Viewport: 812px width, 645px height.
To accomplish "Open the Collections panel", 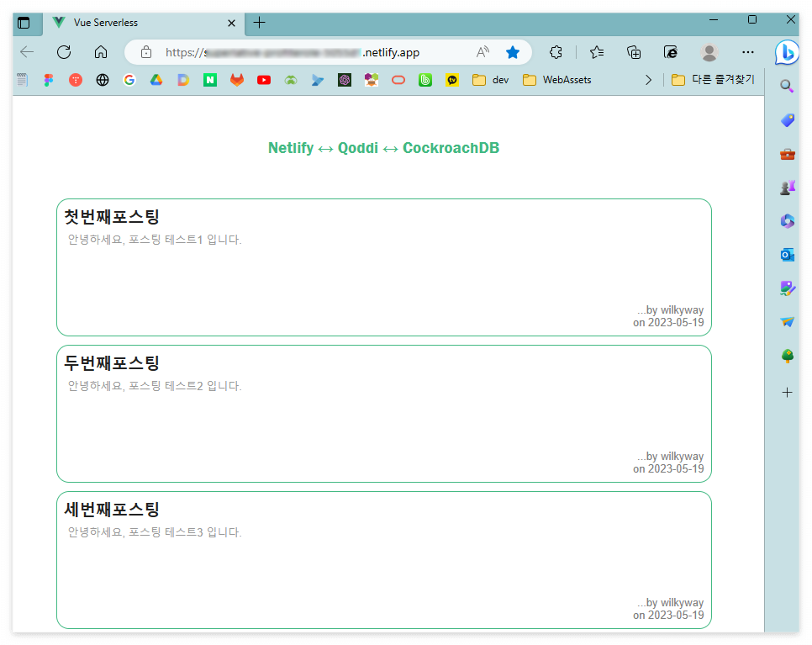I will (x=634, y=52).
